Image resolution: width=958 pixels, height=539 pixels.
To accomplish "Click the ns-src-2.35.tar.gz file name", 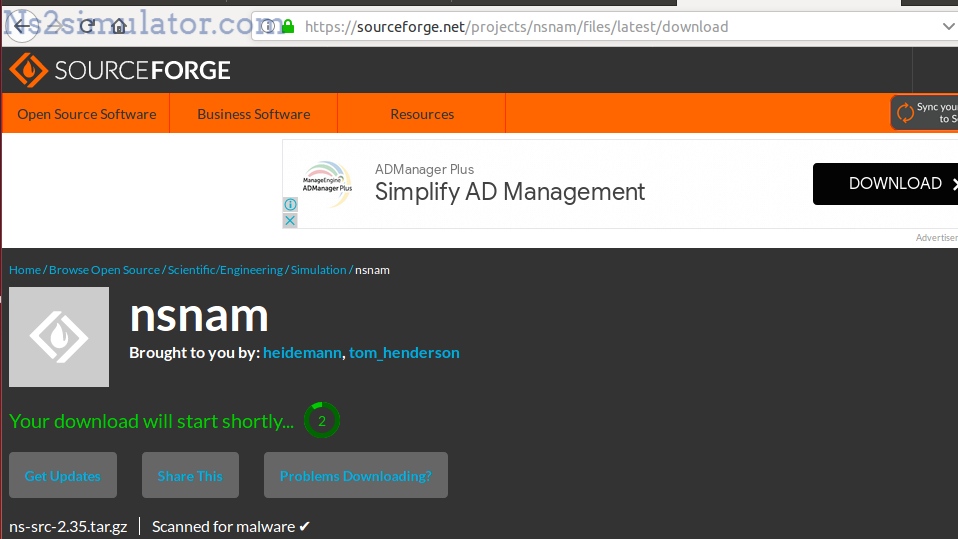I will 68,526.
